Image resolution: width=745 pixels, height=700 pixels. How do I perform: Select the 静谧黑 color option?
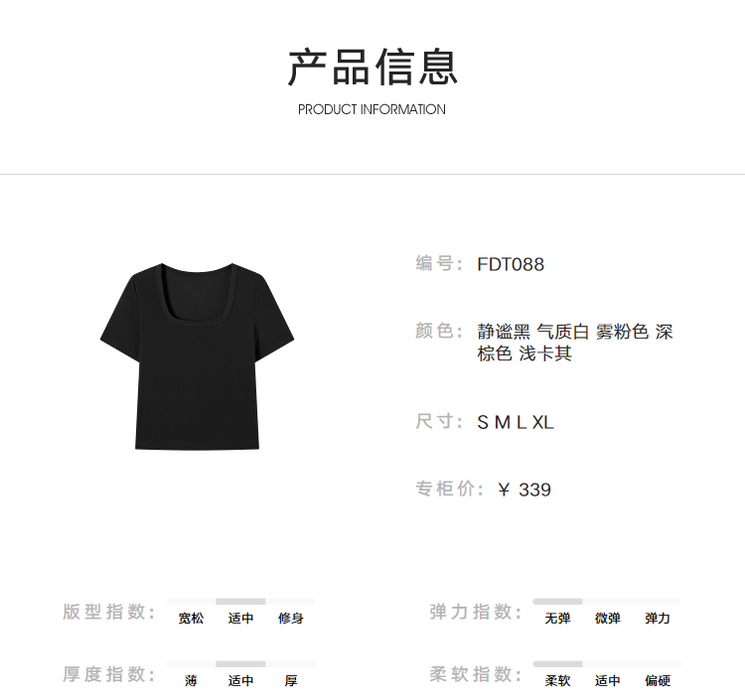[x=504, y=332]
